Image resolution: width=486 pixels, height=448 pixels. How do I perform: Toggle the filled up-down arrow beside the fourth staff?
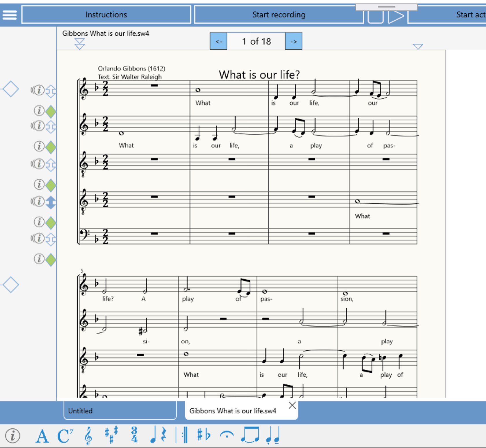coord(51,202)
